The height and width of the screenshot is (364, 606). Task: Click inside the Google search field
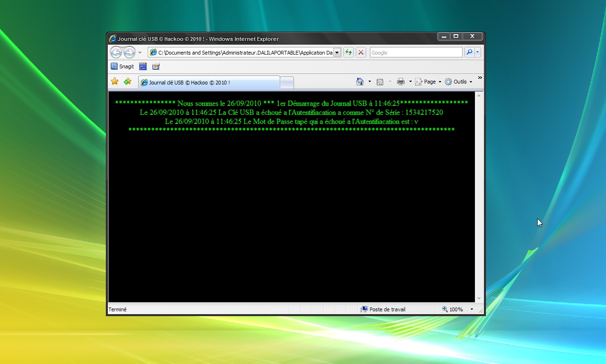416,53
